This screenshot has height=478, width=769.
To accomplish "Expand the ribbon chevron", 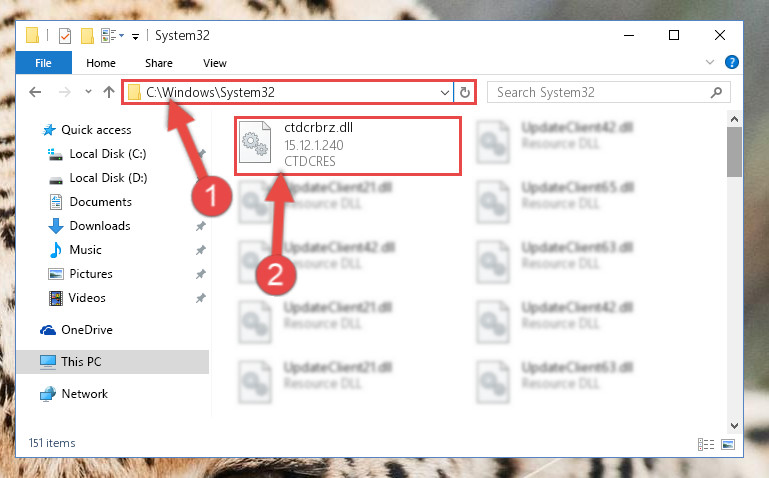I will coord(710,62).
